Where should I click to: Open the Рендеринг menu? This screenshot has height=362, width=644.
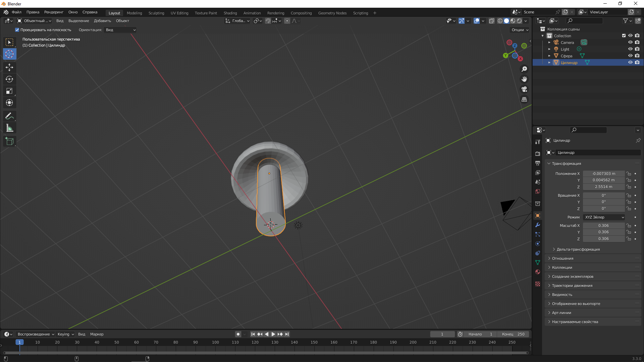54,12
